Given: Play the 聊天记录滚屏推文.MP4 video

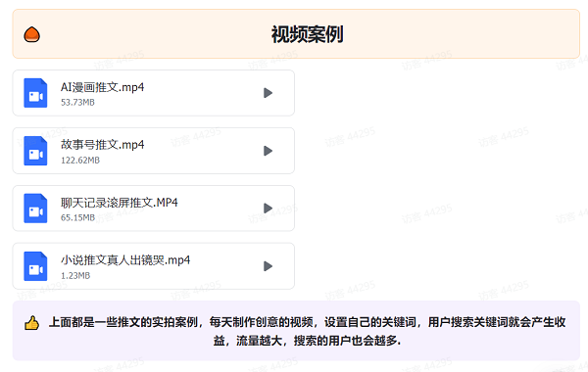Looking at the screenshot, I should click(x=268, y=209).
